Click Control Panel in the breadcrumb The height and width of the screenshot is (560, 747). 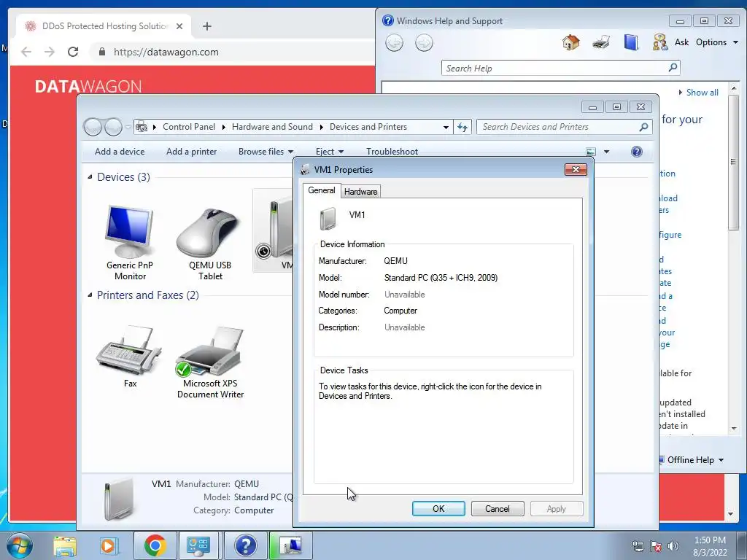coord(189,127)
